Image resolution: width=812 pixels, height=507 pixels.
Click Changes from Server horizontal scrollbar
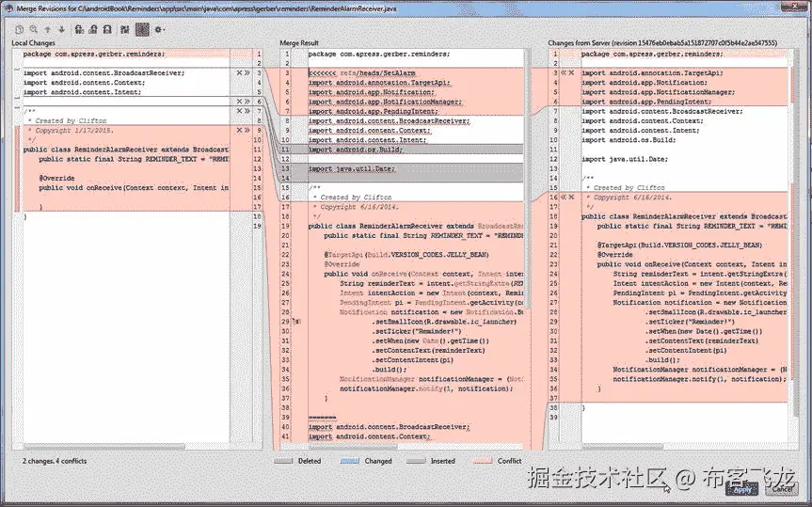(623, 447)
